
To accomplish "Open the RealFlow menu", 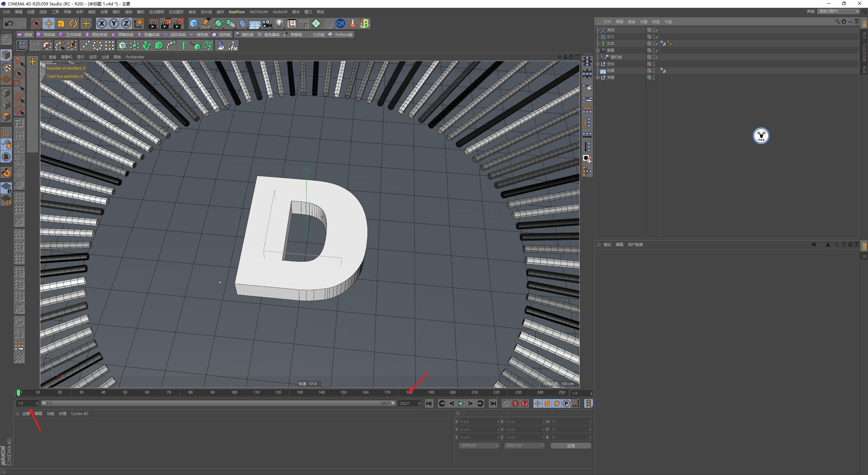I will point(237,12).
